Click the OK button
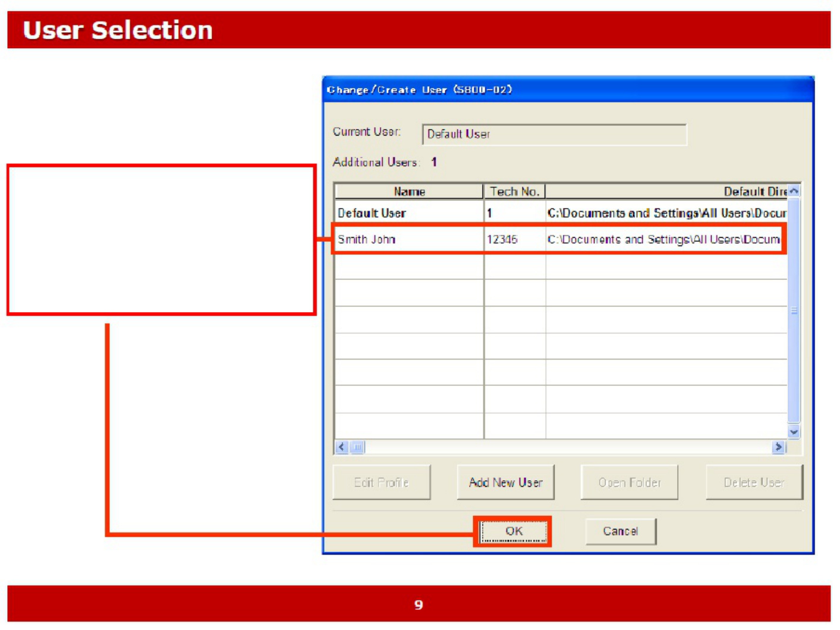 (x=514, y=531)
